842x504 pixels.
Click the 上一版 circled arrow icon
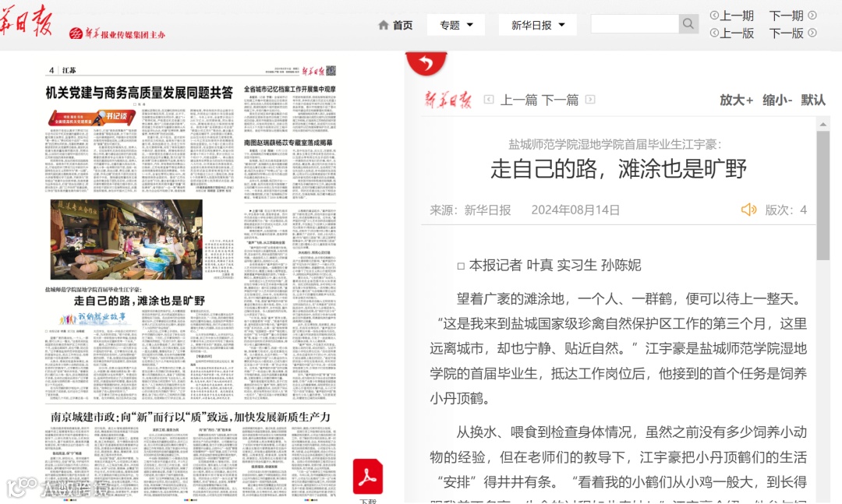click(714, 33)
